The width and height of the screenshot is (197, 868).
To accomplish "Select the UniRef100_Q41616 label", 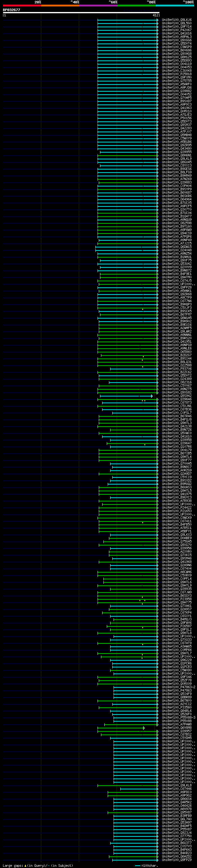I will (x=176, y=33).
